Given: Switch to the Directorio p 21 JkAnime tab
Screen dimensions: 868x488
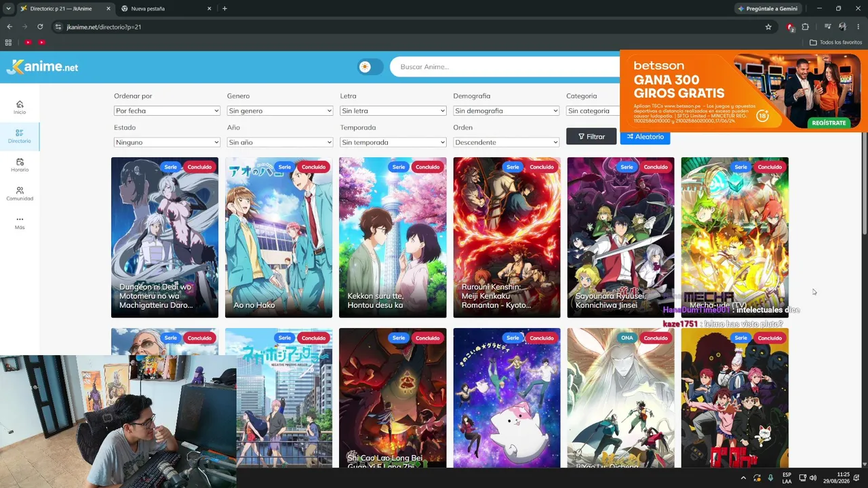Looking at the screenshot, I should click(64, 9).
